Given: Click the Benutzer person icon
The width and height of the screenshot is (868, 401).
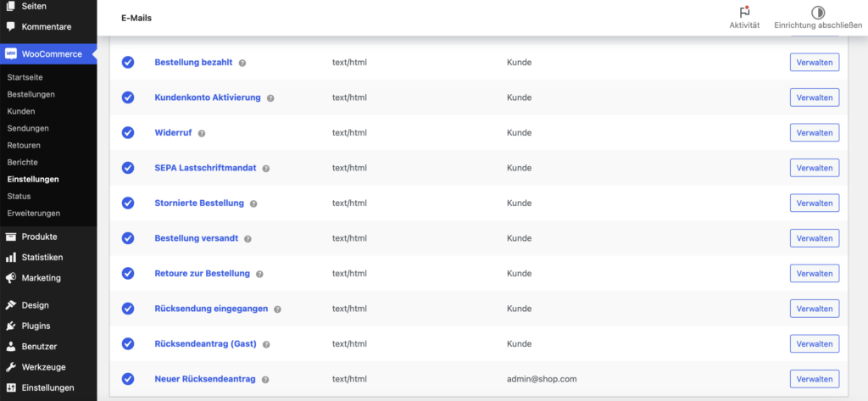Looking at the screenshot, I should click(10, 346).
